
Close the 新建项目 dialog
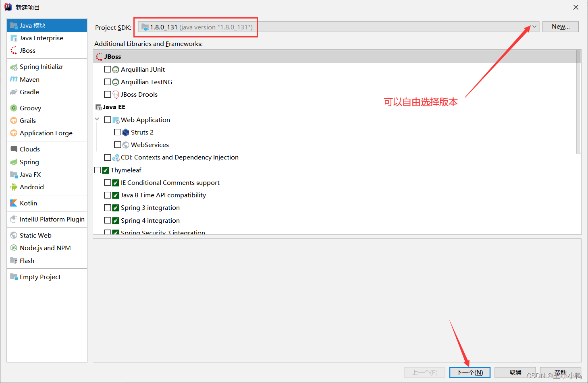click(576, 7)
